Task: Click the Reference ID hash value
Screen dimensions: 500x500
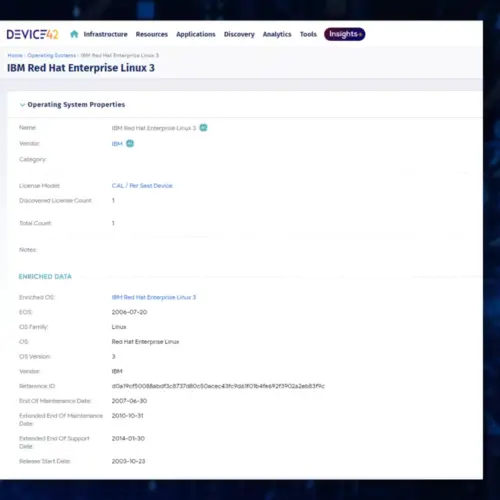Action: 218,386
